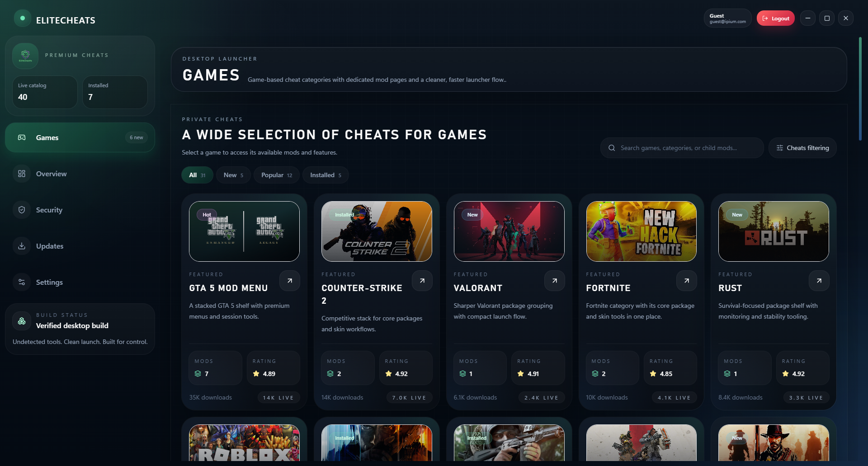
Task: Open the Cheats filtering button
Action: pyautogui.click(x=802, y=148)
